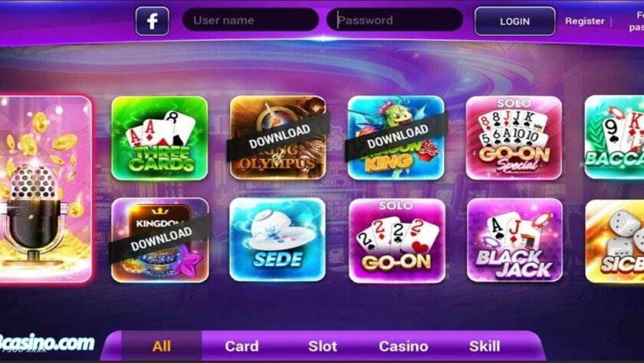The image size is (644, 363).
Task: Switch to the Skill tab
Action: tap(485, 346)
